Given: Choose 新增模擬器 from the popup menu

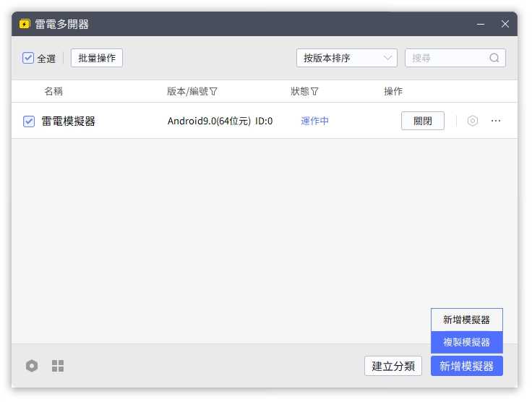Looking at the screenshot, I should tap(466, 320).
